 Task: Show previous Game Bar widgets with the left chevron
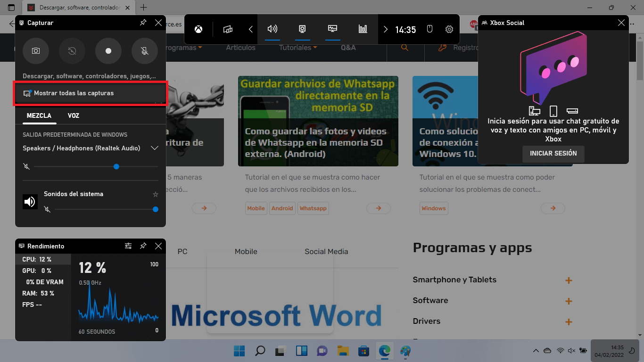[x=251, y=29]
